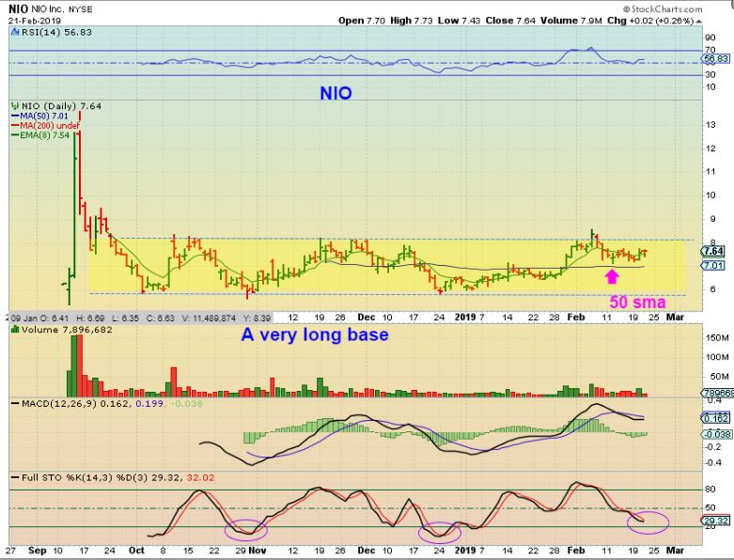Click the NYSE exchange label
Screen dimensions: 734x560
click(82, 9)
